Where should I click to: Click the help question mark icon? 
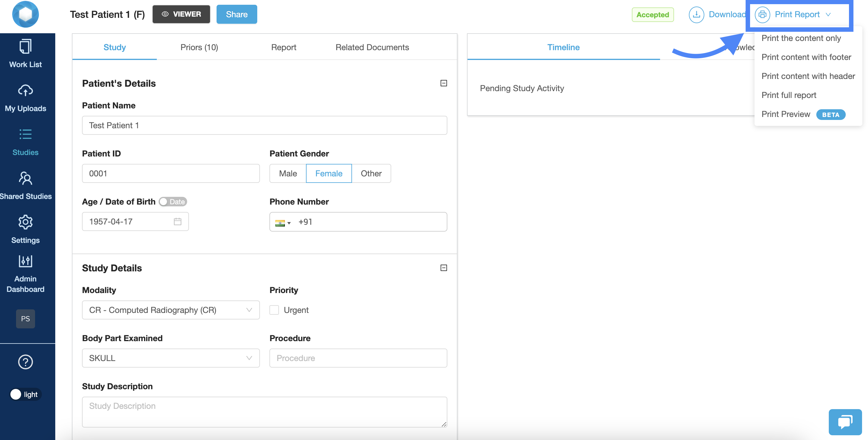[25, 362]
